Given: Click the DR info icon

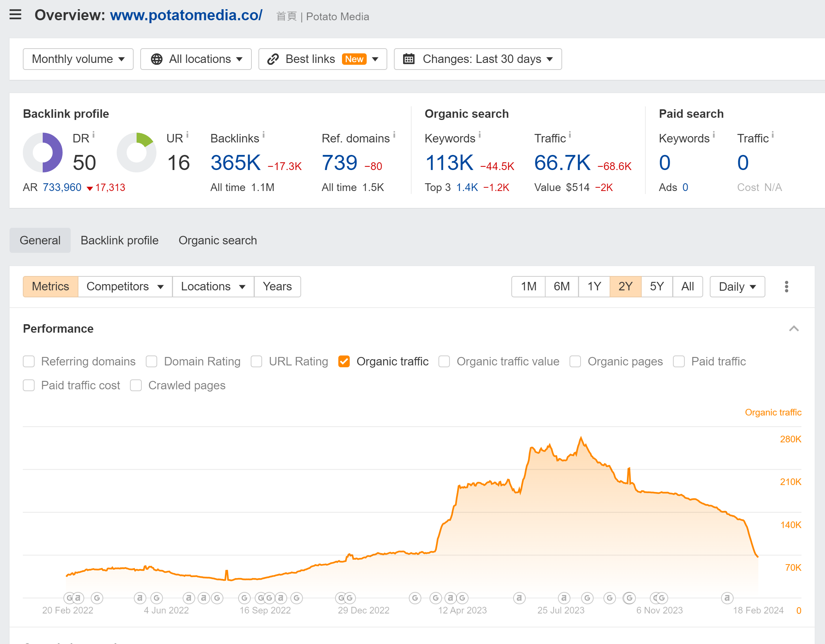Looking at the screenshot, I should (94, 134).
